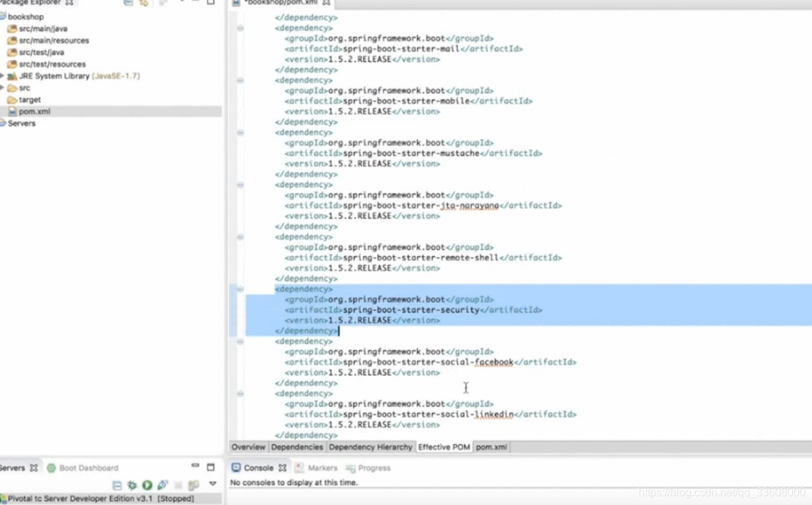Select the src/main/java source folder

[43, 29]
